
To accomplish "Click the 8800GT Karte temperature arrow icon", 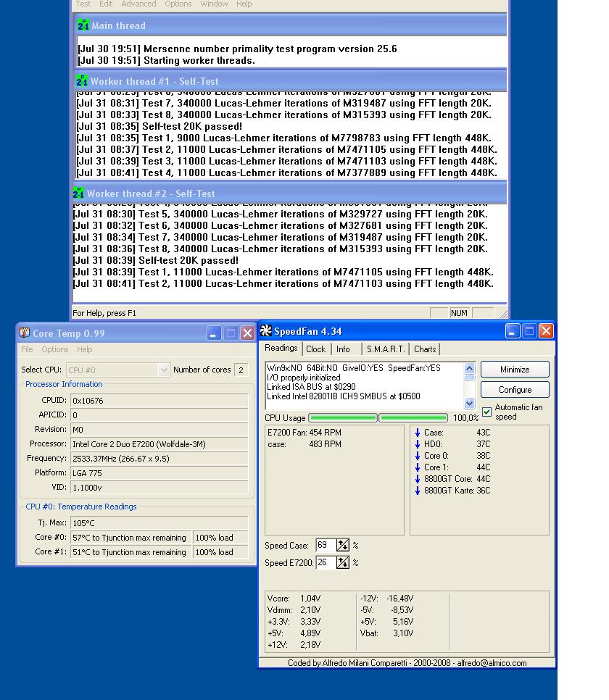I will tap(418, 491).
